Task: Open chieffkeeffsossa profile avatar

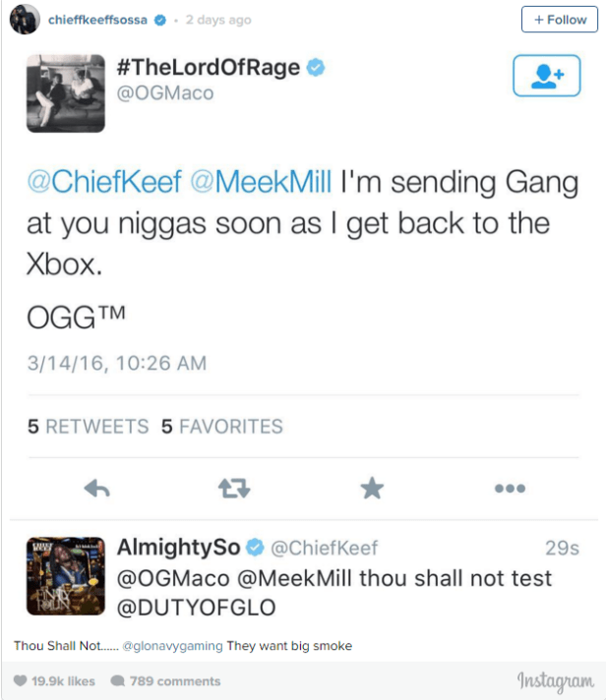Action: [x=25, y=20]
